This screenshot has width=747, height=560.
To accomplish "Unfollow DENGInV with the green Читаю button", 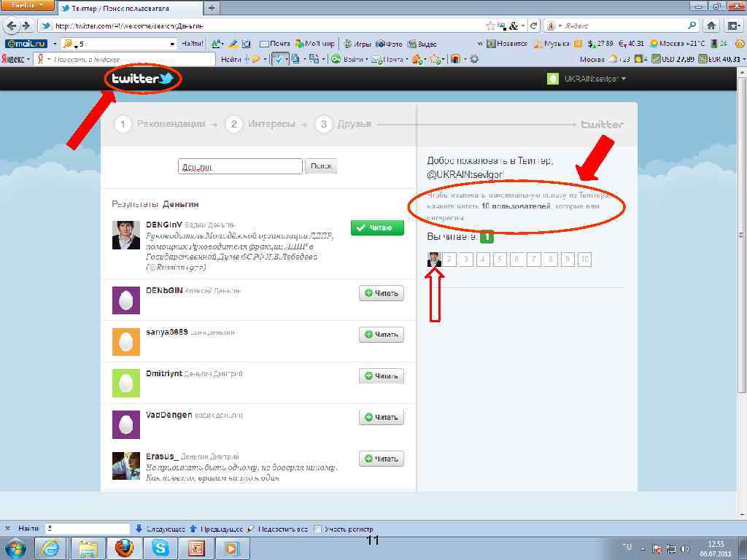I will (x=377, y=227).
